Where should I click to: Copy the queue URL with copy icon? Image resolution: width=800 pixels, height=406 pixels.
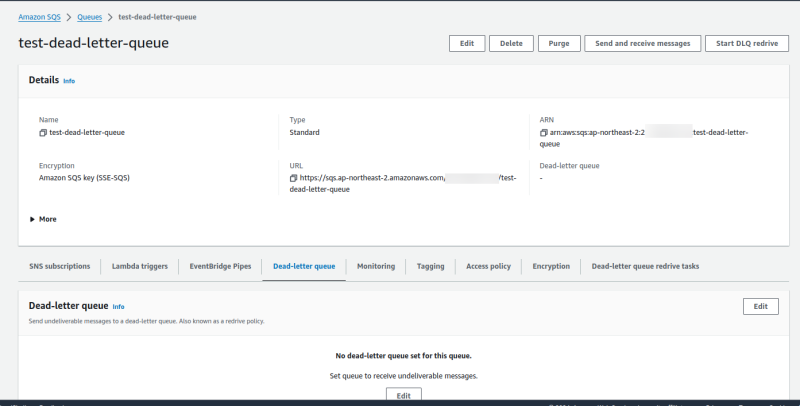click(x=293, y=178)
